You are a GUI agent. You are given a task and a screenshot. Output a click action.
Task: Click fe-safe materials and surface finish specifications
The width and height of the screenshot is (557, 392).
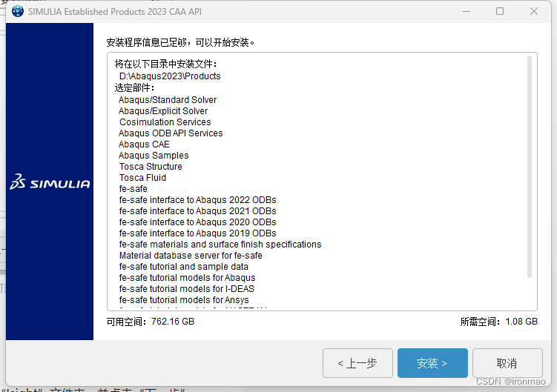(x=220, y=245)
